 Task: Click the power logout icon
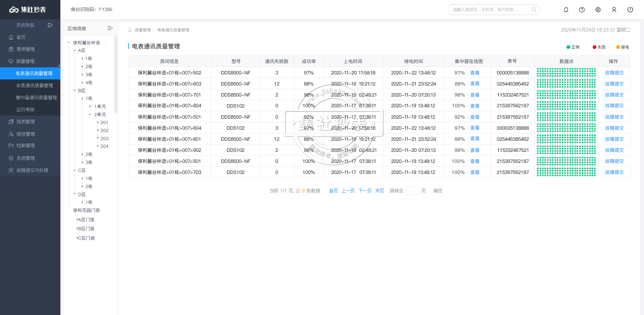630,10
